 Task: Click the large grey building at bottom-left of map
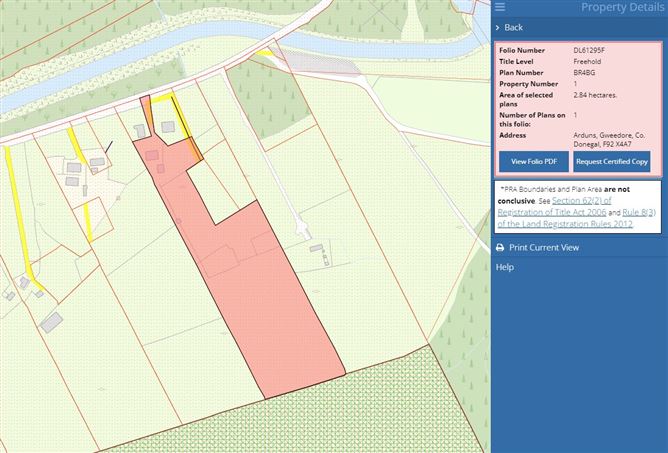point(51,321)
